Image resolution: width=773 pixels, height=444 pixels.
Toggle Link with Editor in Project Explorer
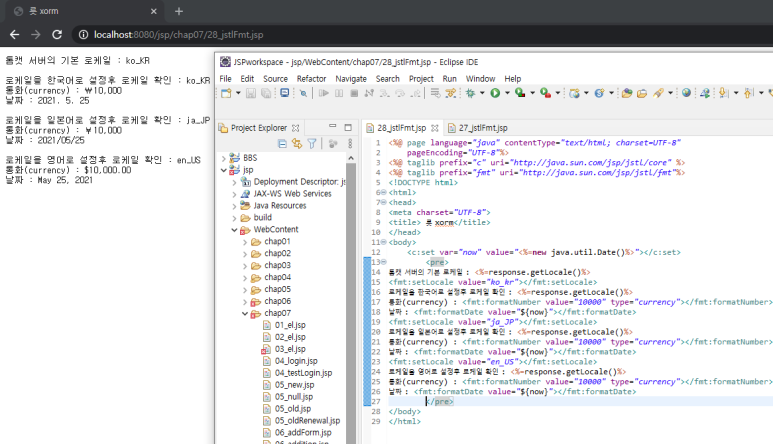pos(297,144)
